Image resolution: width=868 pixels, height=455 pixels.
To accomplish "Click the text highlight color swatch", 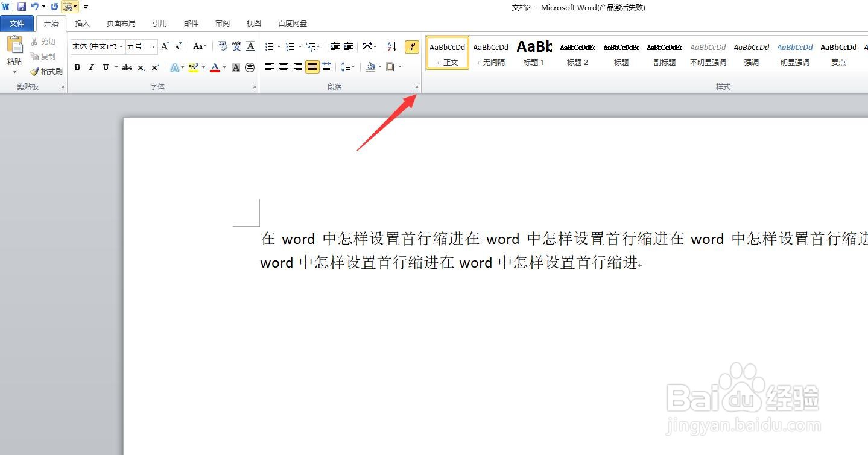I will point(193,67).
